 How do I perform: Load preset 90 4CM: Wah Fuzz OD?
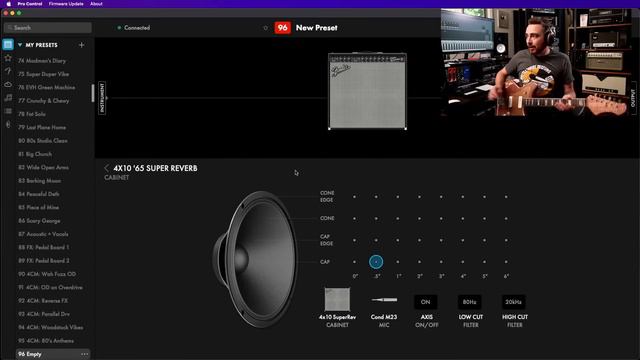pyautogui.click(x=47, y=274)
